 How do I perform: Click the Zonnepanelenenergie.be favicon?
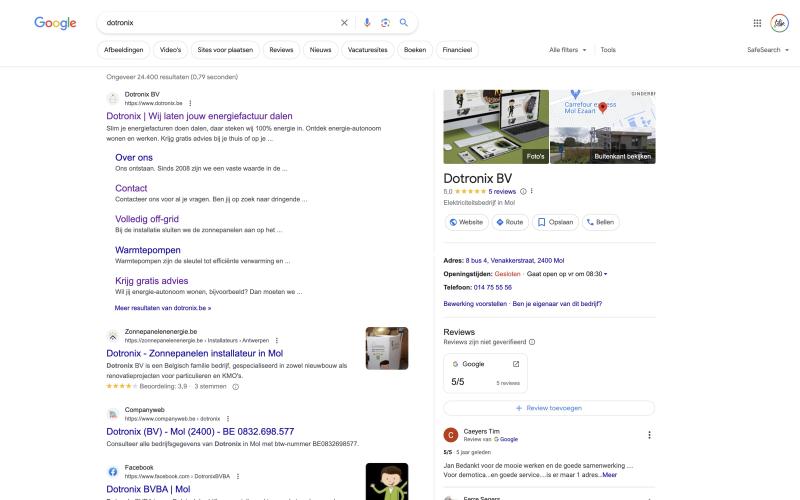[x=113, y=336]
